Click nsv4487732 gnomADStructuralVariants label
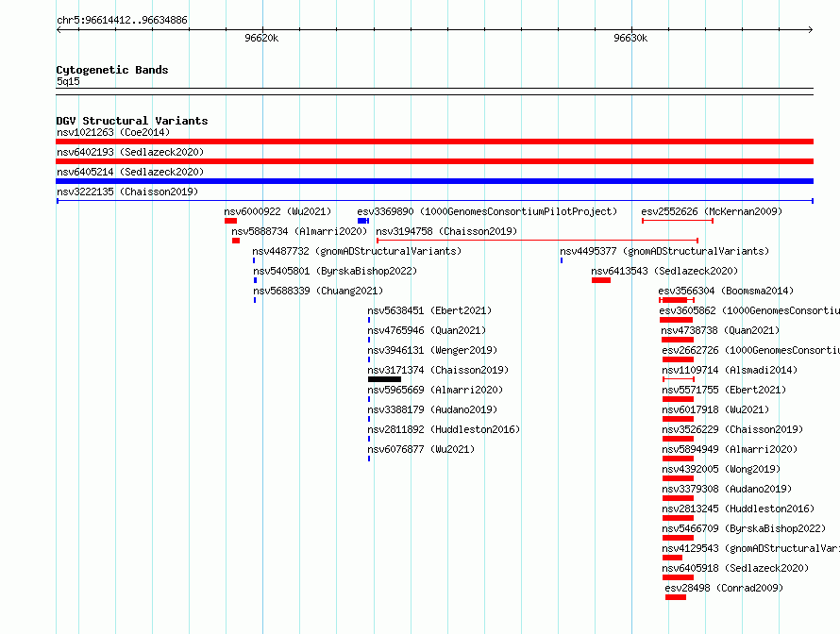840x634 pixels. click(357, 251)
